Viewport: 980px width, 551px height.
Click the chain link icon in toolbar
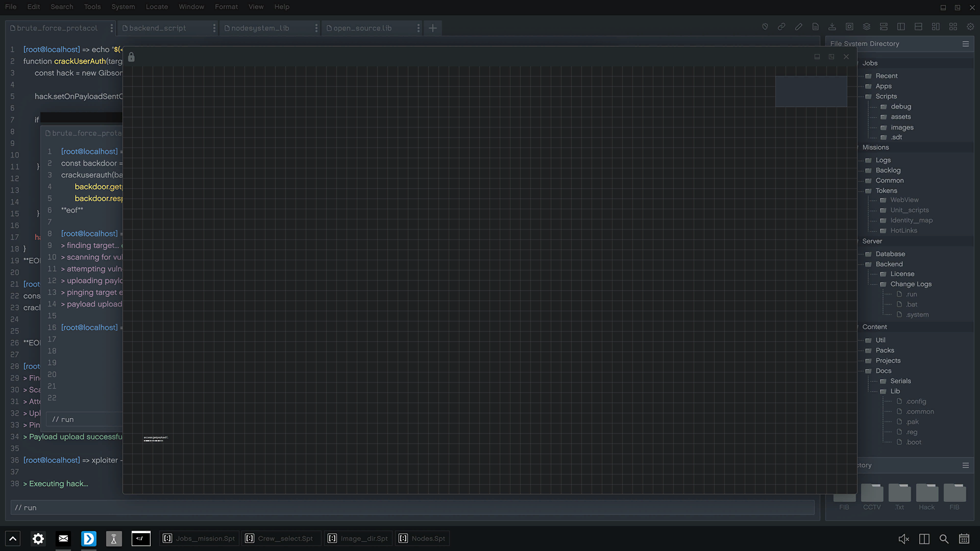(x=781, y=27)
